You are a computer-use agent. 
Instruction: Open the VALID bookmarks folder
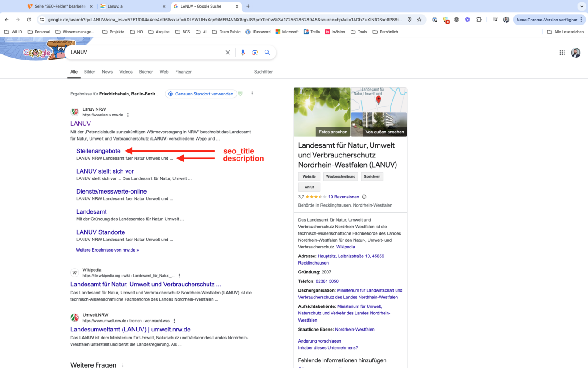tap(13, 32)
